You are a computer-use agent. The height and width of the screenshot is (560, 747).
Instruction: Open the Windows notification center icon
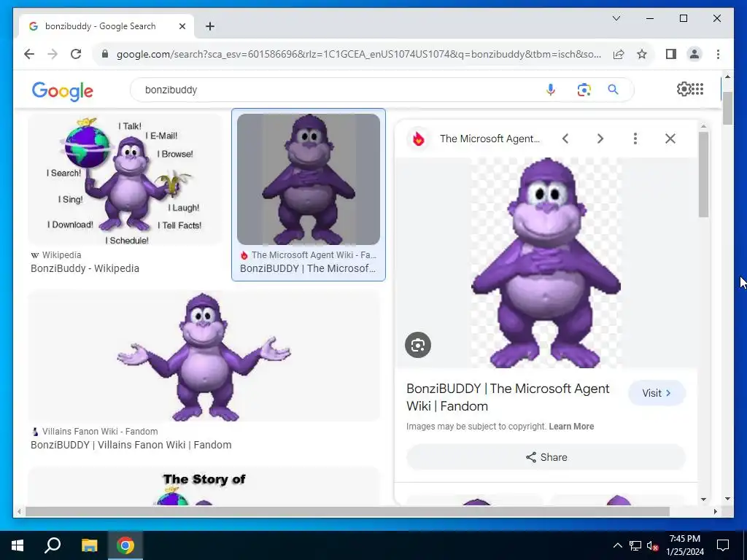(723, 545)
